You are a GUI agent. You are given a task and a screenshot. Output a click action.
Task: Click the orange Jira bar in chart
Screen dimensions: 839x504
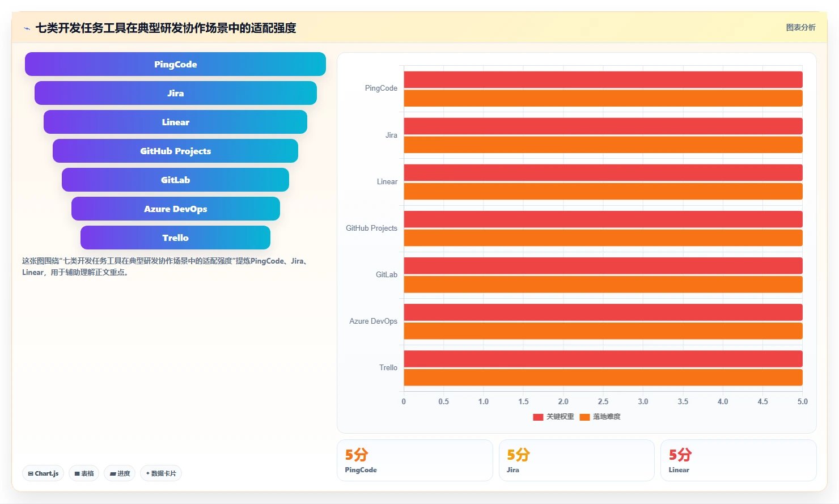click(x=603, y=145)
